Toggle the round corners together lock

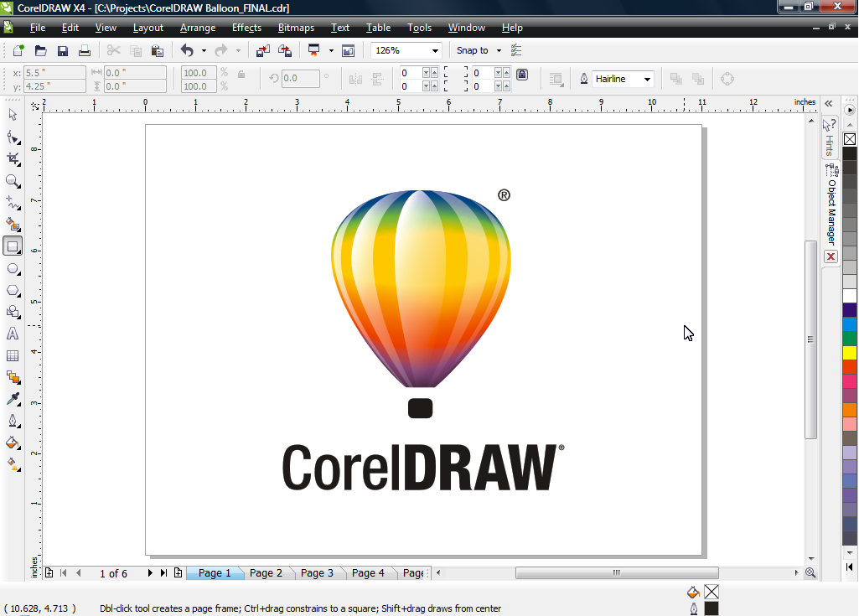point(522,75)
